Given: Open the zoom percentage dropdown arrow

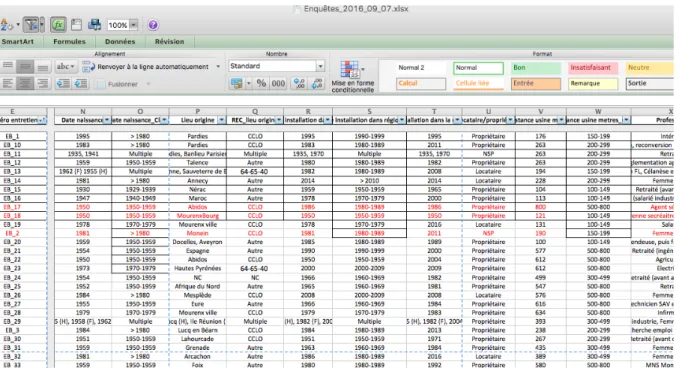Looking at the screenshot, I should [134, 25].
